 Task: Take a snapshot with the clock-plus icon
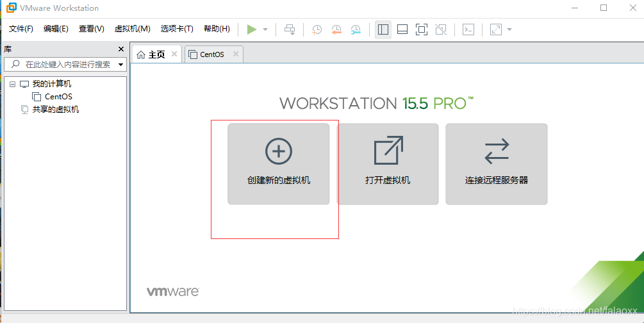317,29
